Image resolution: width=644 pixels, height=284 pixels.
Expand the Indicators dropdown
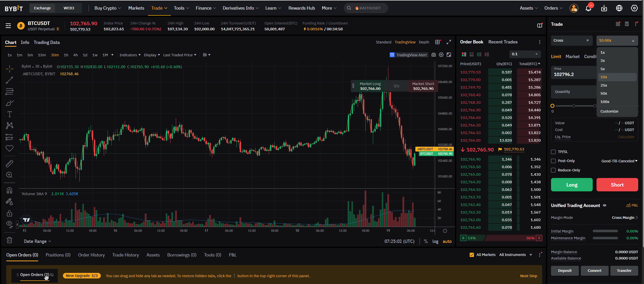[130, 55]
